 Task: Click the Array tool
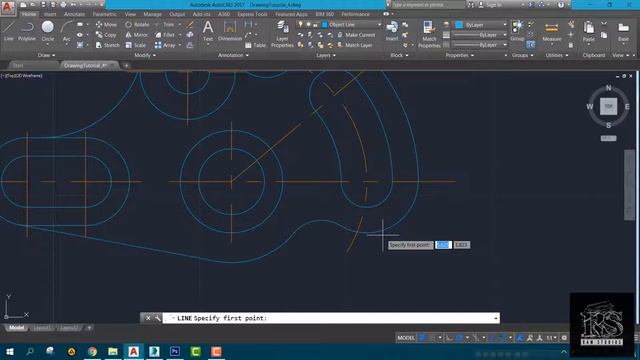coord(165,45)
